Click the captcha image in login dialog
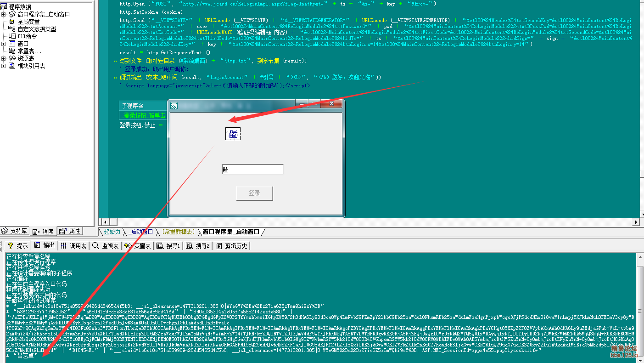This screenshot has height=363, width=644. click(233, 134)
